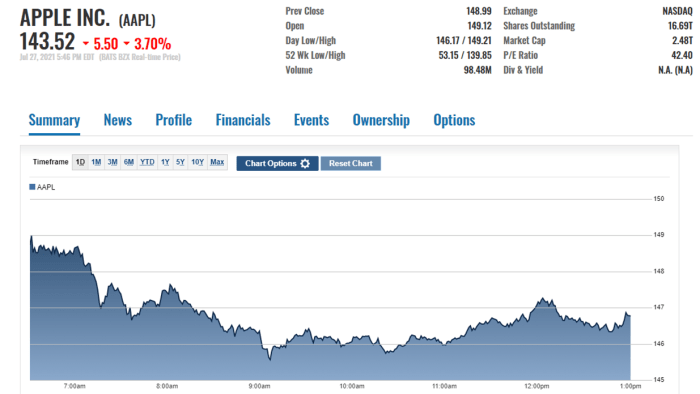Switch timeframe to 6M
This screenshot has height=394, width=700.
coord(129,162)
